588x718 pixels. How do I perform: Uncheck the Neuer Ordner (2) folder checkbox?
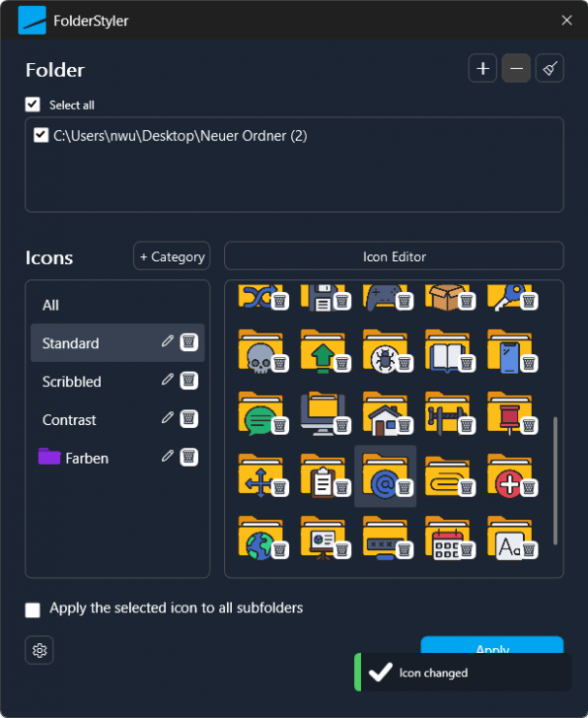pyautogui.click(x=40, y=135)
